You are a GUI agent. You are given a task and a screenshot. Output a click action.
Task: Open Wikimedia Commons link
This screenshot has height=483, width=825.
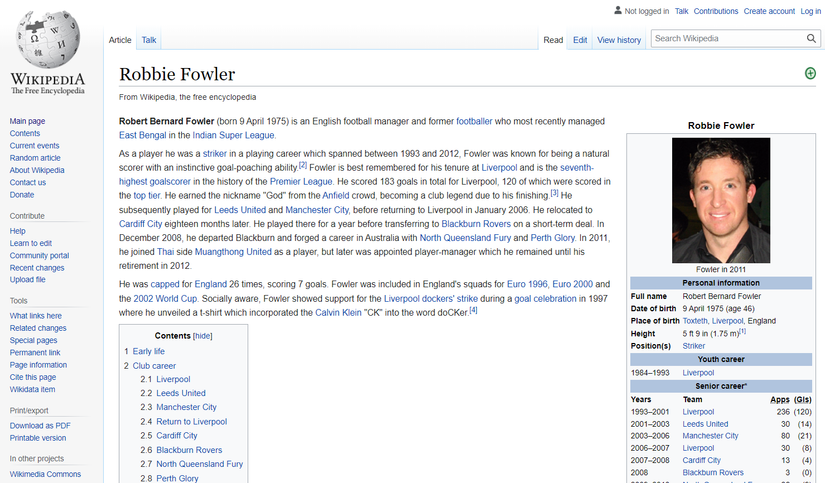click(x=45, y=474)
